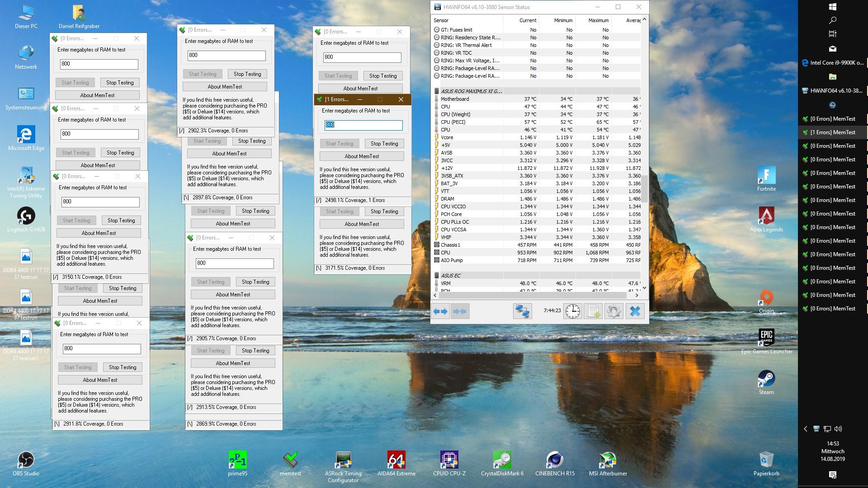868x488 pixels.
Task: Click HWiNFO expand columns arrows button
Action: [x=440, y=311]
